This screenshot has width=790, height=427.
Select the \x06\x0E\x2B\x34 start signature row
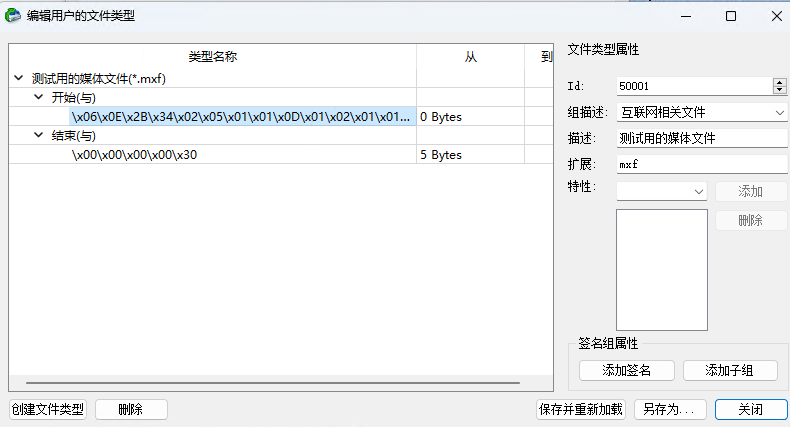[240, 117]
